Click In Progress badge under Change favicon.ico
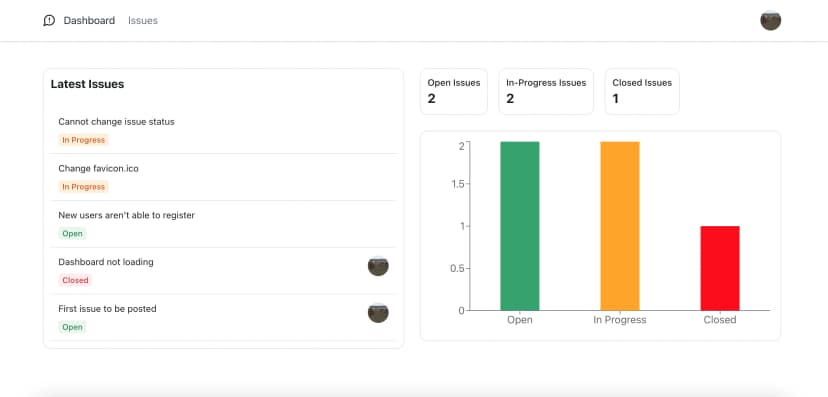Screen dimensions: 828x397 [83, 186]
